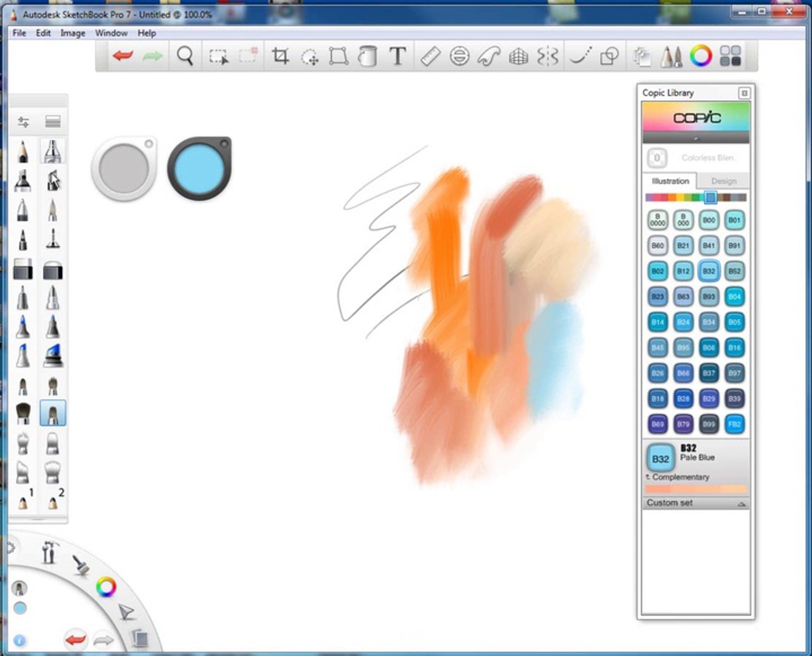This screenshot has height=656, width=812.
Task: Open the Color Editor wheel in toolbar
Action: pyautogui.click(x=701, y=56)
